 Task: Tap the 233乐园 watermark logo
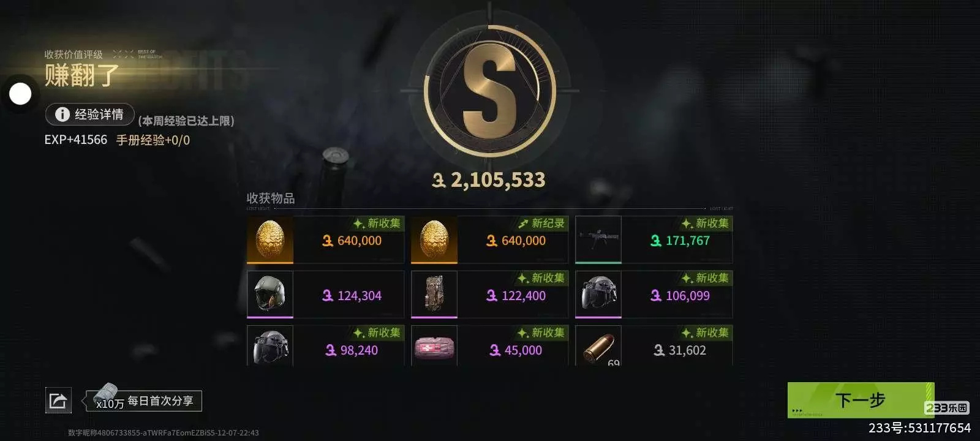pyautogui.click(x=946, y=408)
